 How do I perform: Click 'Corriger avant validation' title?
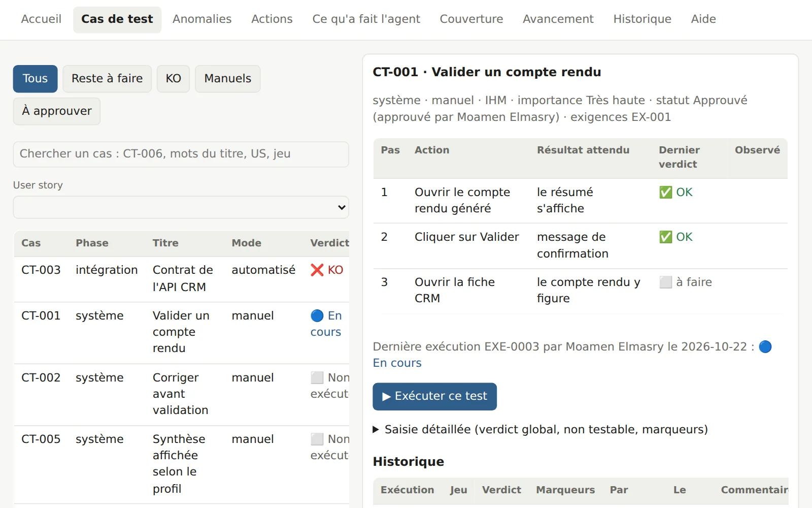pyautogui.click(x=180, y=394)
